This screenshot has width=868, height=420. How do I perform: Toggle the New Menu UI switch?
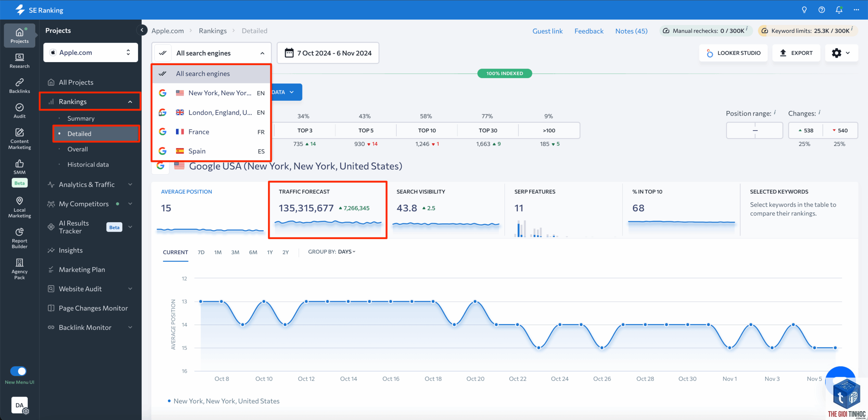18,371
